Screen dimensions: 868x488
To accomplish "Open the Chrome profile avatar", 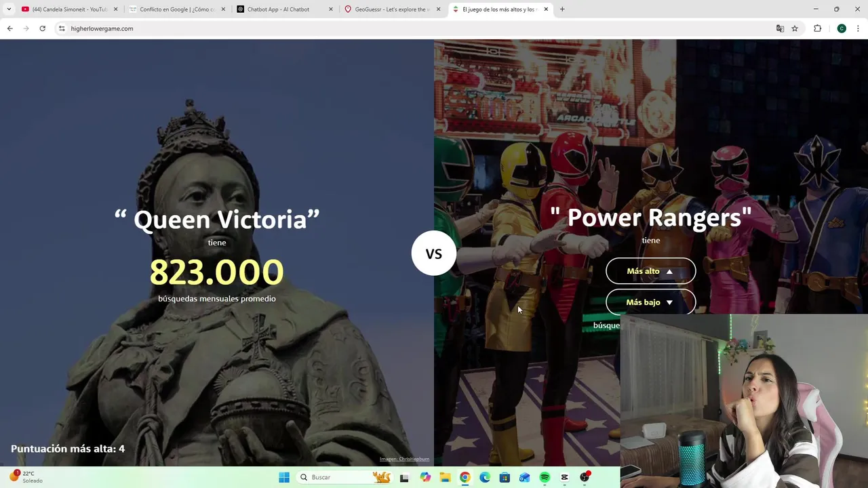I will 842,28.
